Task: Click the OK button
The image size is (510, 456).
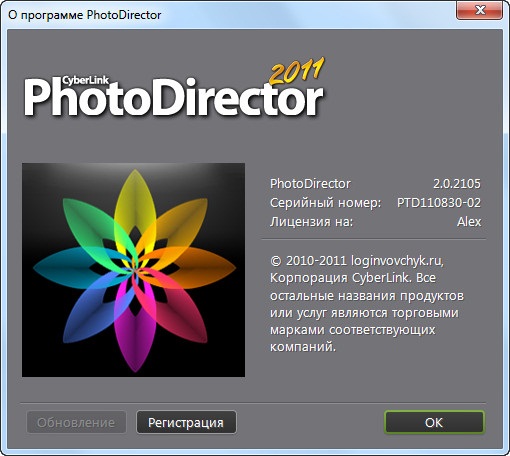Action: (434, 422)
